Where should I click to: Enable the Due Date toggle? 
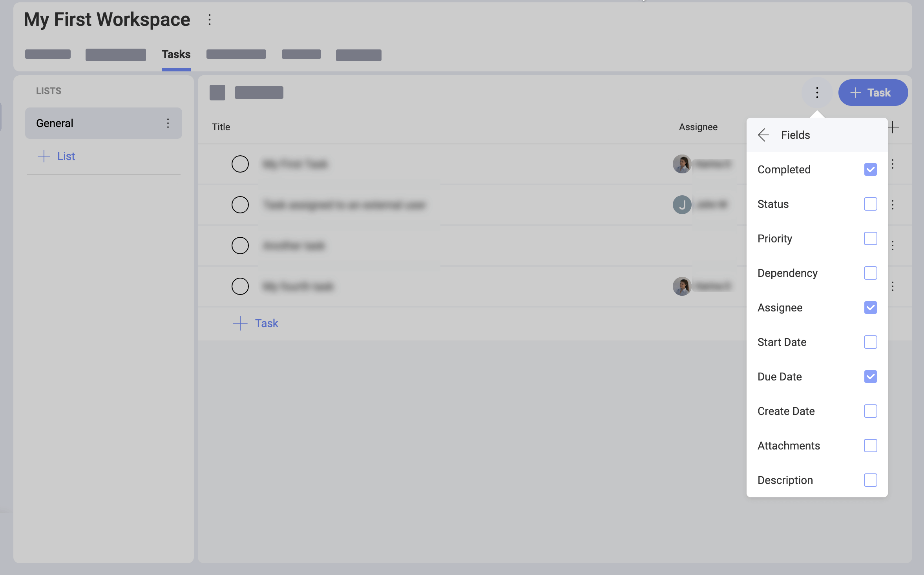870,376
